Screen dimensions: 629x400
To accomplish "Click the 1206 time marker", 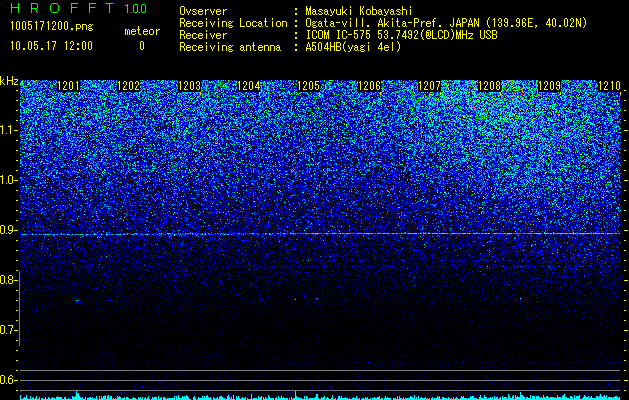I will 369,86.
